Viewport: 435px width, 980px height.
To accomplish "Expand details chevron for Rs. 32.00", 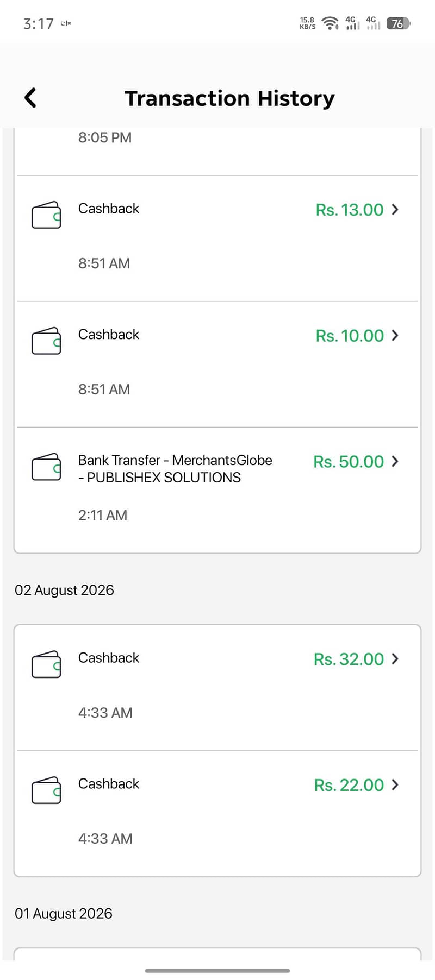I will coord(395,658).
